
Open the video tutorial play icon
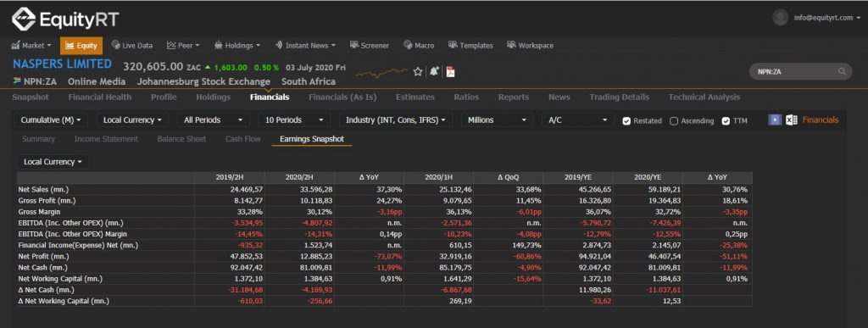coord(775,120)
